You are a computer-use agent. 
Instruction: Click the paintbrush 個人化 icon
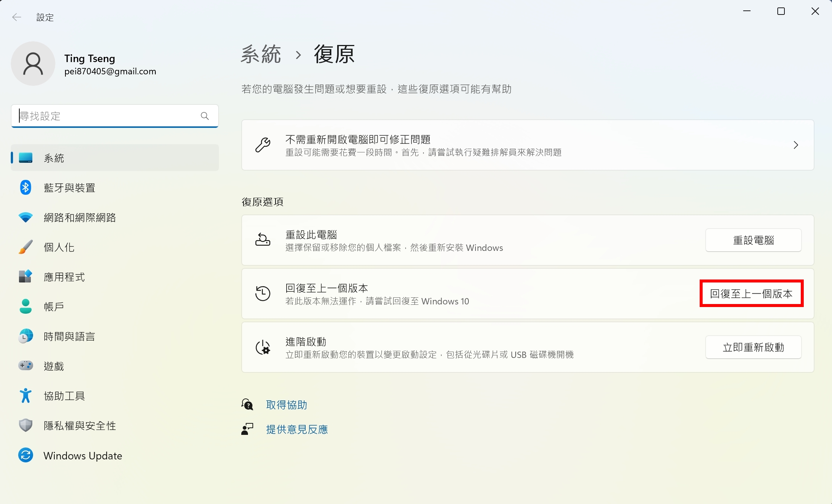point(26,247)
